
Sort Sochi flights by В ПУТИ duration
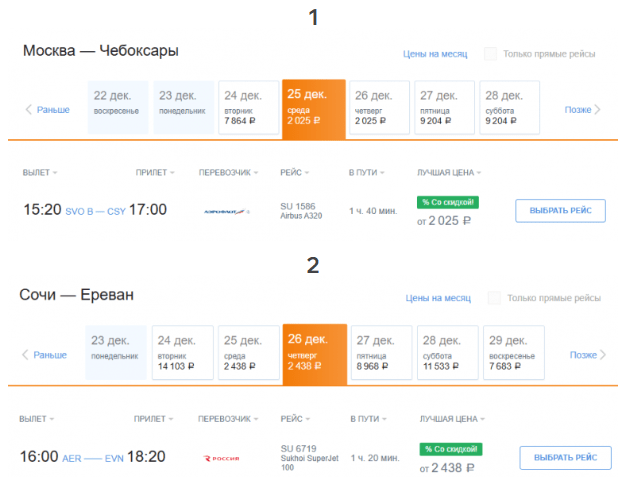(x=368, y=419)
